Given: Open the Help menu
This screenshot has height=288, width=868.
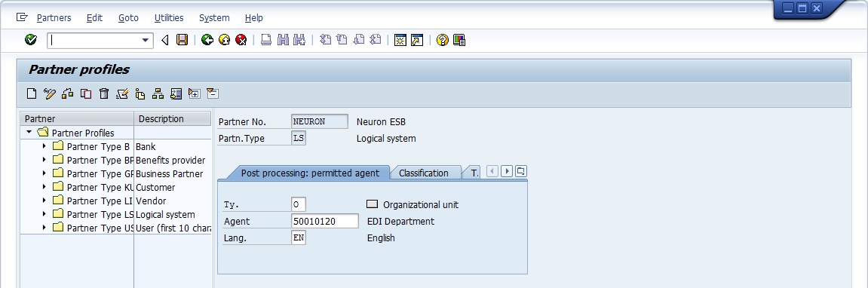Looking at the screenshot, I should point(253,18).
